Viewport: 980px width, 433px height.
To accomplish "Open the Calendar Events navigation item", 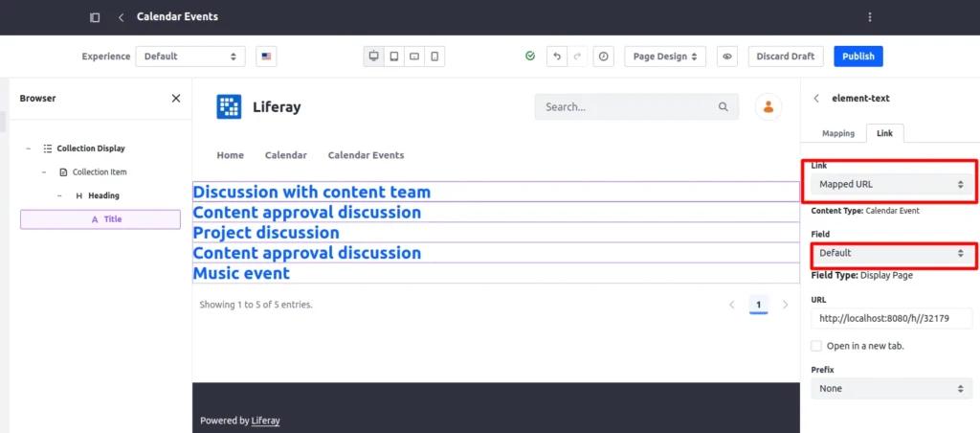I will [366, 155].
